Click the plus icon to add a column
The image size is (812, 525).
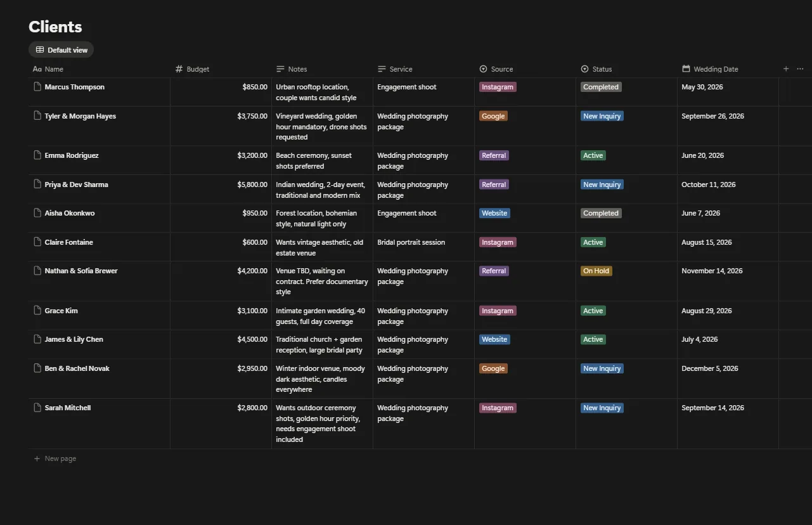tap(786, 68)
